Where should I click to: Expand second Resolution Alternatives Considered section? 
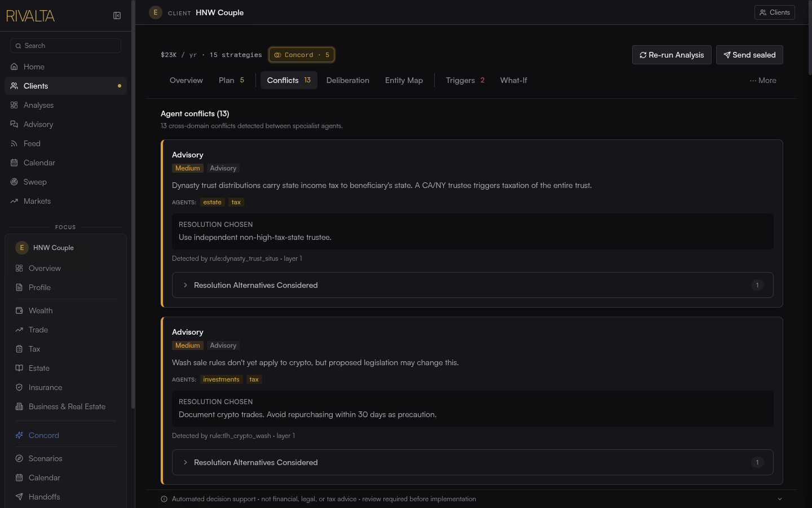point(473,462)
